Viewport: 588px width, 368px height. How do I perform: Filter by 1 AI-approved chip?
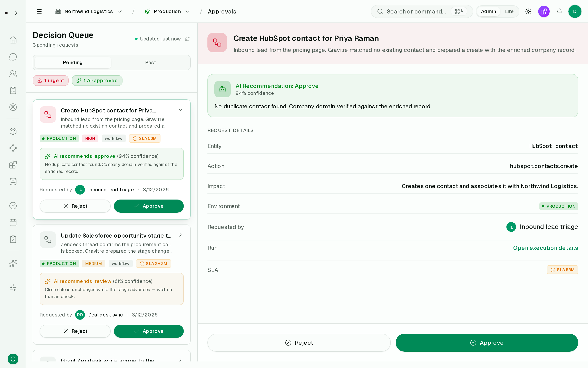(97, 81)
